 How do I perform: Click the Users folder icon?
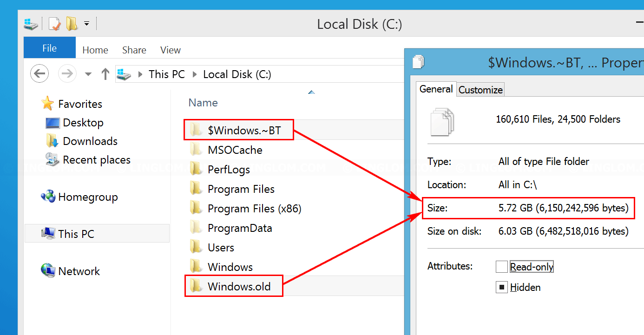[196, 247]
